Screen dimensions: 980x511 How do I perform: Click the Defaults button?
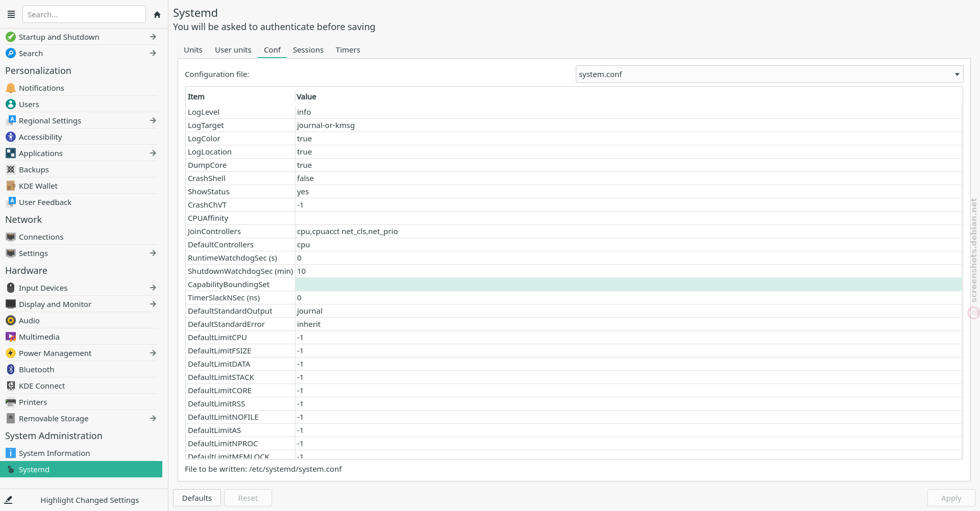197,498
